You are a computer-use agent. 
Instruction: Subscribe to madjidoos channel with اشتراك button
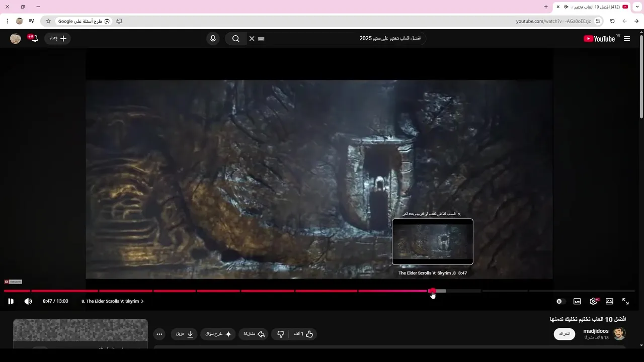565,334
